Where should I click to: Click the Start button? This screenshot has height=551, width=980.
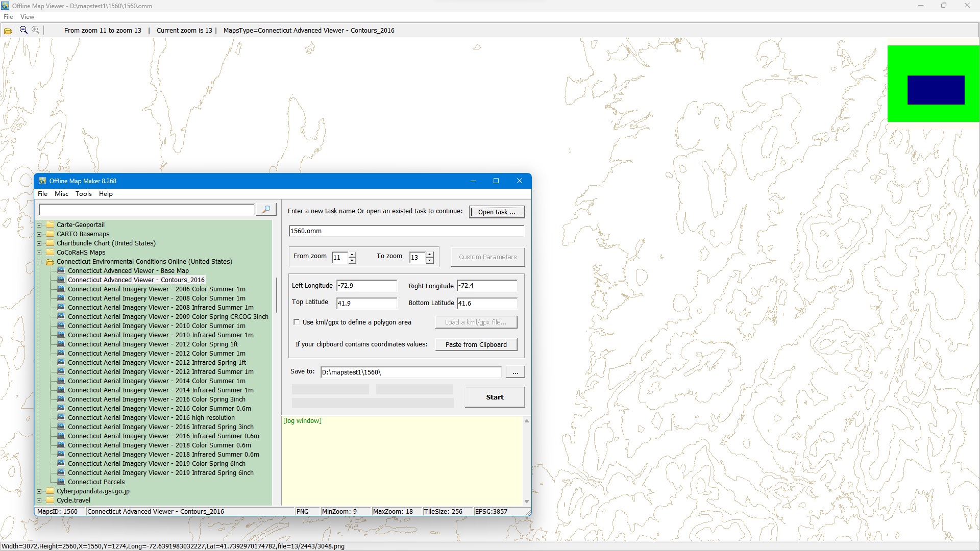[495, 397]
